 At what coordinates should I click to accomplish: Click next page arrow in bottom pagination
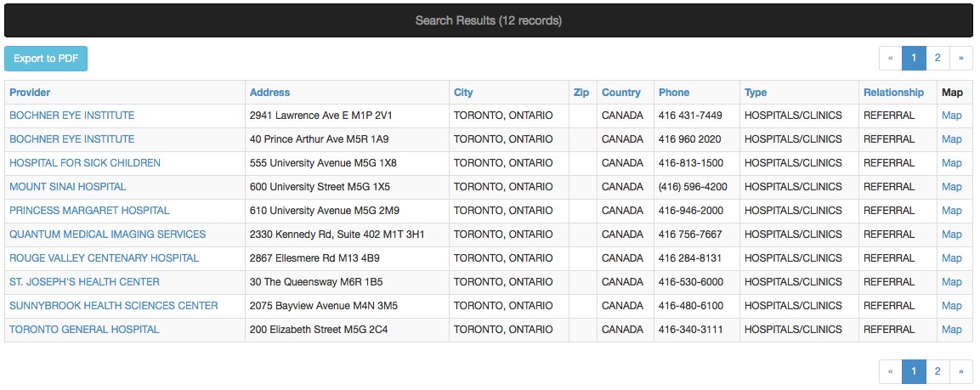coord(960,372)
